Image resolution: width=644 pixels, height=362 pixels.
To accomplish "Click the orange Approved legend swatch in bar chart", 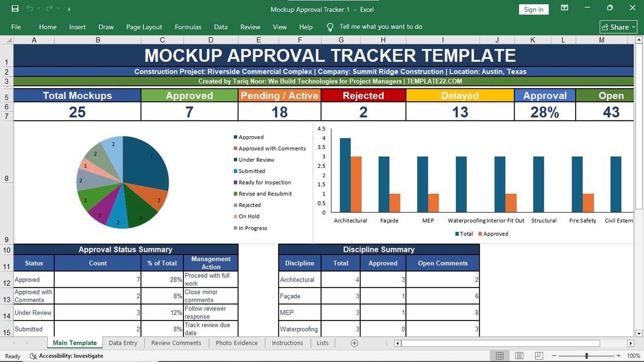I will point(480,234).
